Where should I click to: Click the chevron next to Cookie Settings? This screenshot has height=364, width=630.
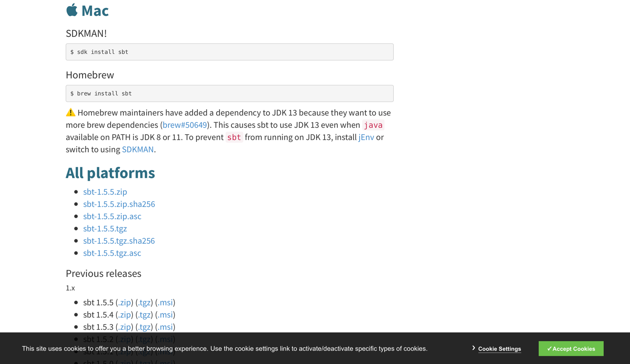(473, 348)
